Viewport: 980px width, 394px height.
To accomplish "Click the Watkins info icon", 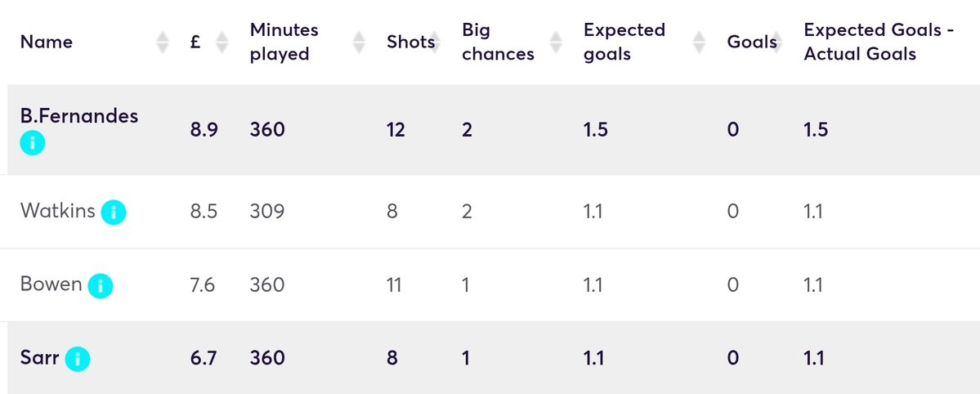I will [113, 213].
